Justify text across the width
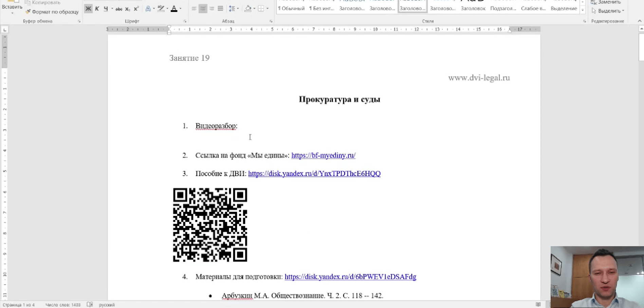The width and height of the screenshot is (644, 308). tap(220, 9)
